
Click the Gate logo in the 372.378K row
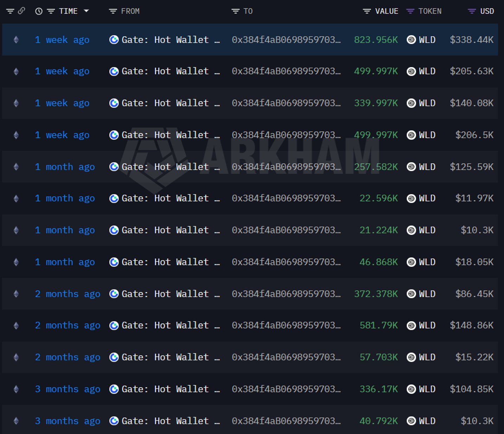click(x=114, y=294)
